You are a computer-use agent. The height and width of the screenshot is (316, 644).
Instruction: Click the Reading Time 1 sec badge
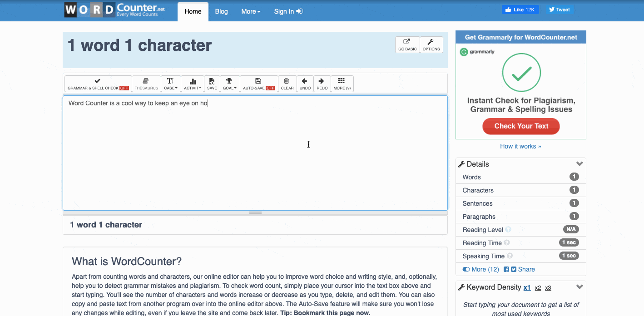click(569, 243)
